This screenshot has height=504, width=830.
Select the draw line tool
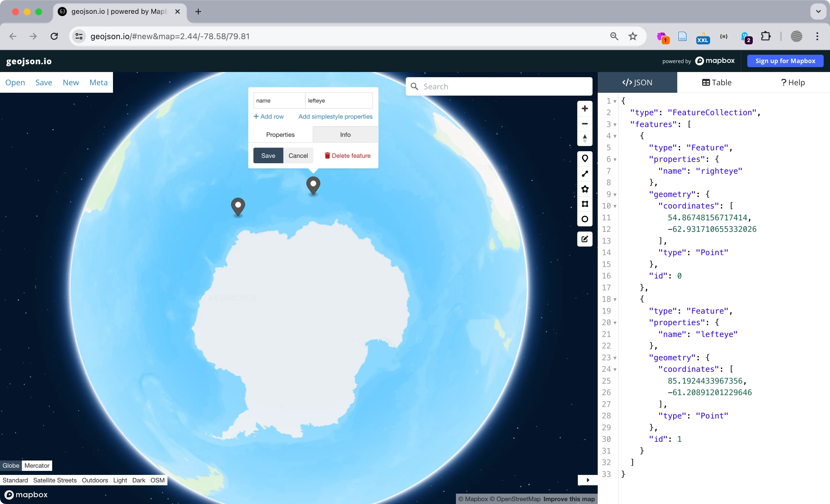(x=585, y=174)
